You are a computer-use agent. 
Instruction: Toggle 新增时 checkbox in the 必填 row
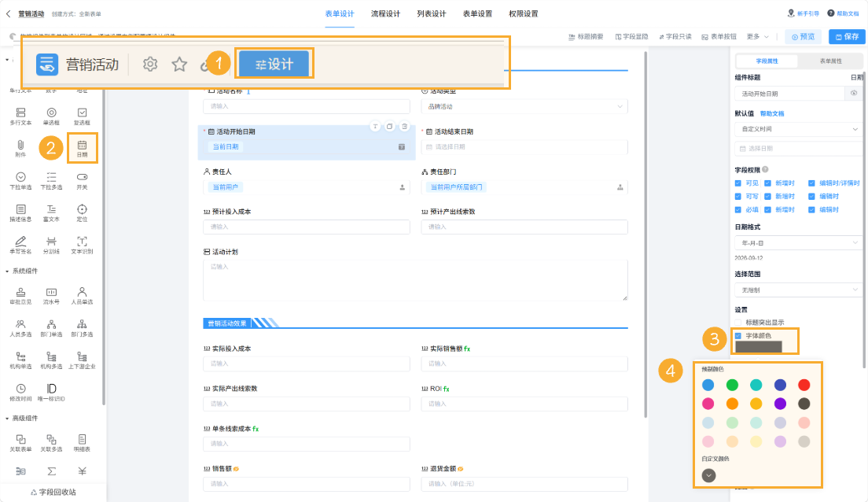coord(768,209)
